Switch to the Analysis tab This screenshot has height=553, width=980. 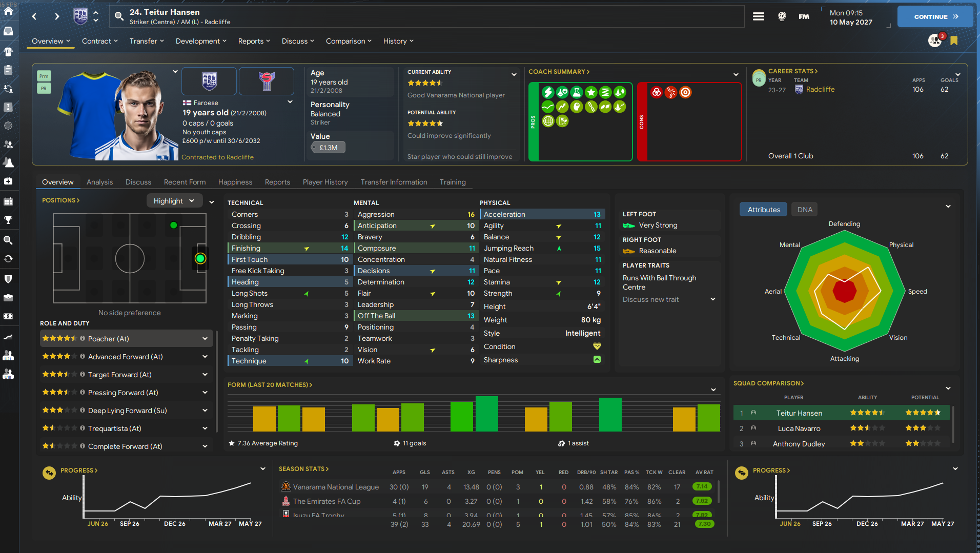[99, 182]
